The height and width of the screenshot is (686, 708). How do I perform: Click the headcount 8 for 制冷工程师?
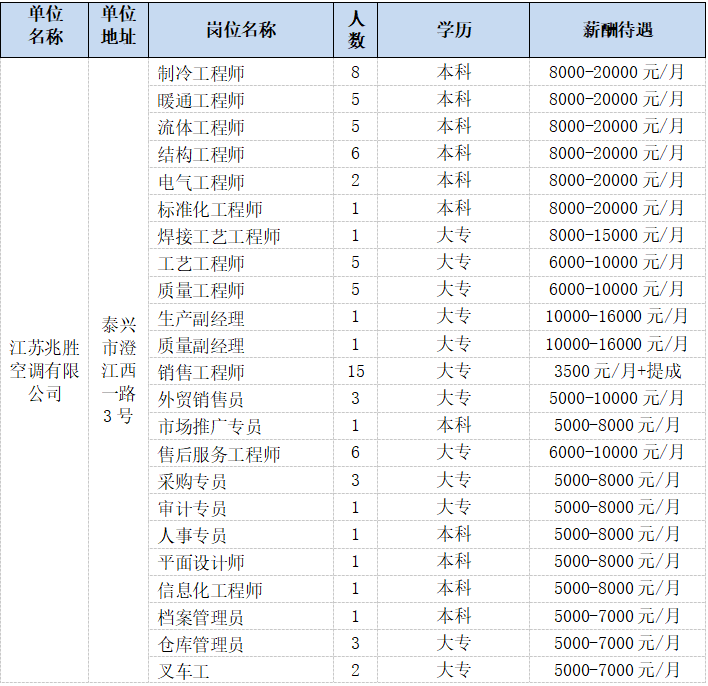tap(355, 72)
